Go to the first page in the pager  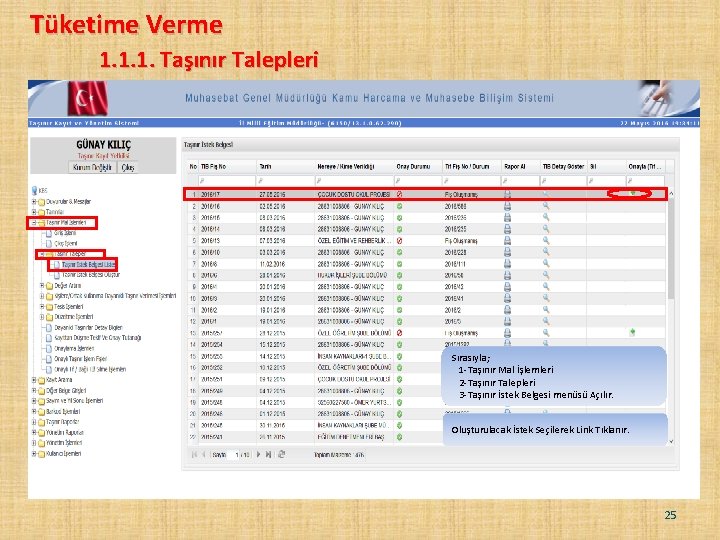click(x=194, y=454)
